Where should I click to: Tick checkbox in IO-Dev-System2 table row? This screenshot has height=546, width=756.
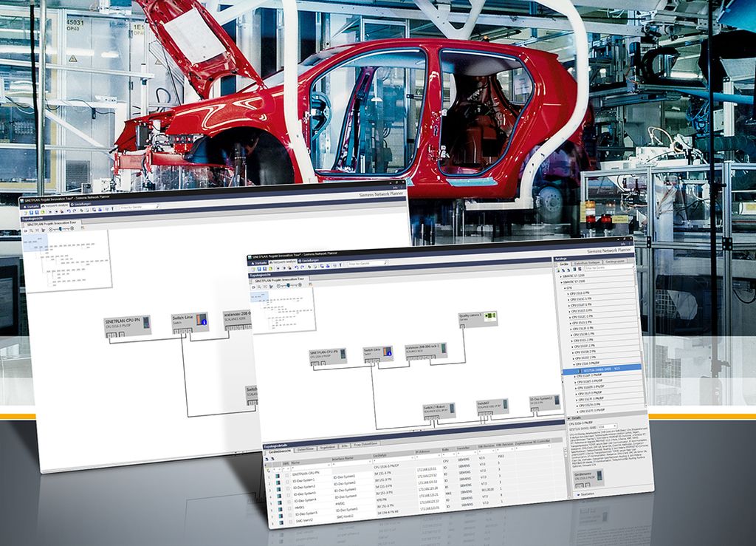click(x=289, y=488)
